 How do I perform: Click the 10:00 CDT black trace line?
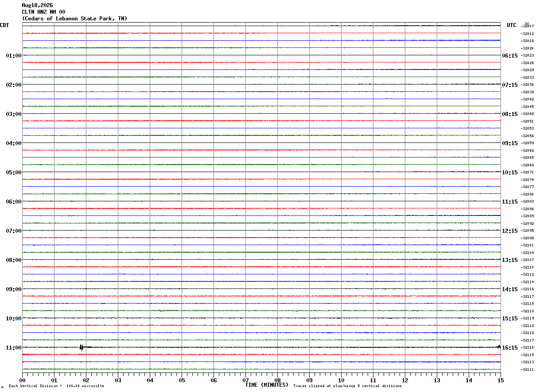click(261, 318)
